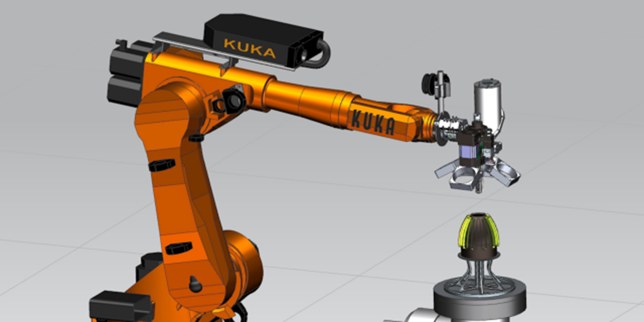This screenshot has width=644, height=322.
Task: Select the gray turntable under the workpiece
Action: [479, 297]
